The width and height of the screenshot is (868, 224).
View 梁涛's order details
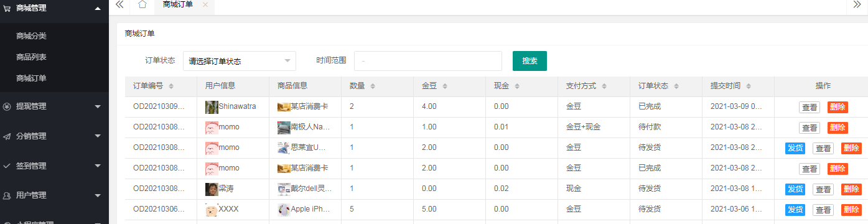click(x=823, y=189)
